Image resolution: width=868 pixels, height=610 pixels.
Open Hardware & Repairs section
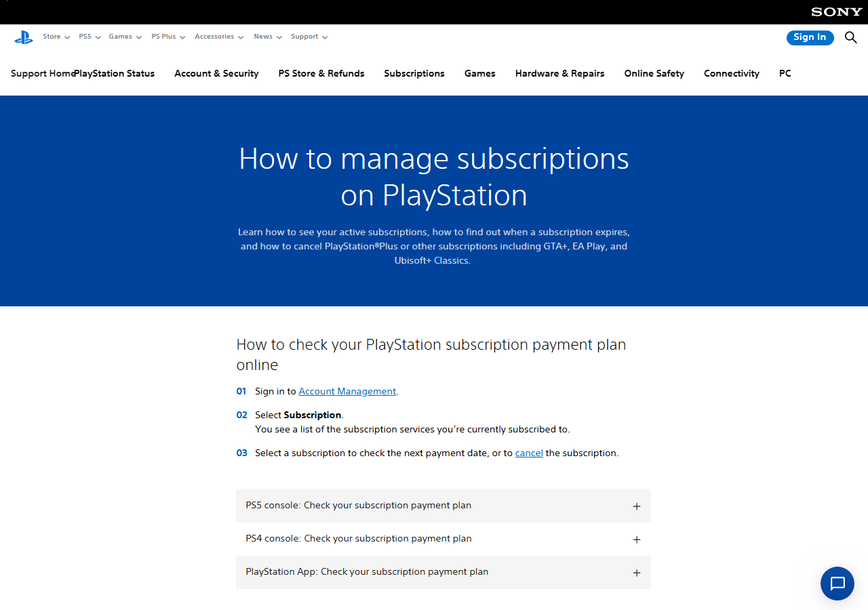coord(560,73)
